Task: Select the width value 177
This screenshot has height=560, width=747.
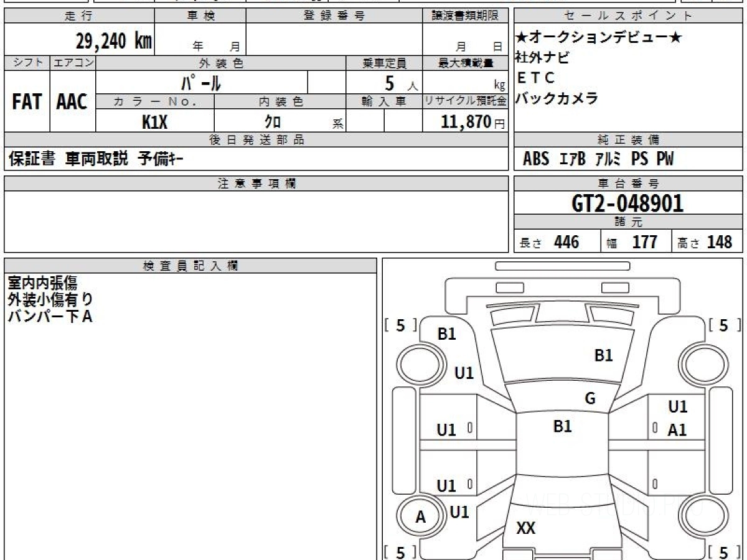Action: (x=645, y=242)
